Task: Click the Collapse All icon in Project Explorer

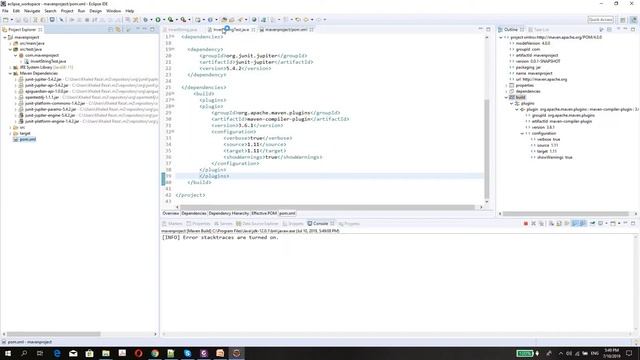Action: pyautogui.click(x=111, y=29)
